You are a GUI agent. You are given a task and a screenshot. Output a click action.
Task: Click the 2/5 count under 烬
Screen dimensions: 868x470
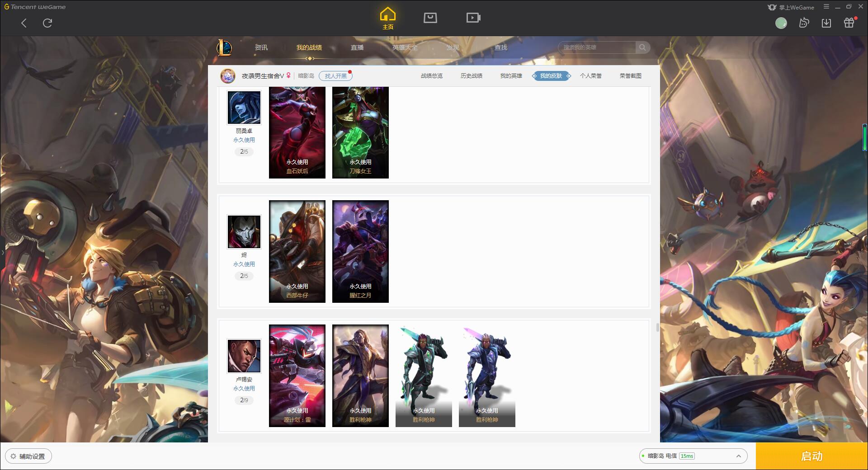click(x=244, y=276)
